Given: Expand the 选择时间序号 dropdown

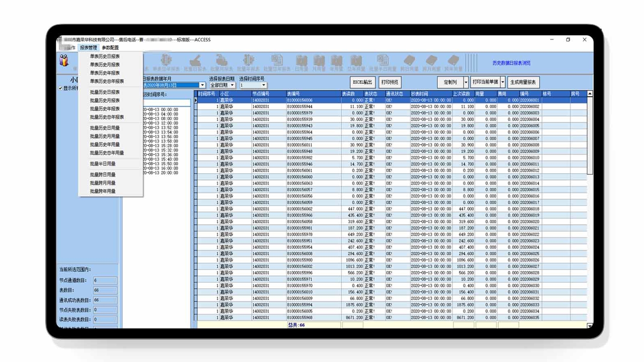Looking at the screenshot, I should coord(263,85).
